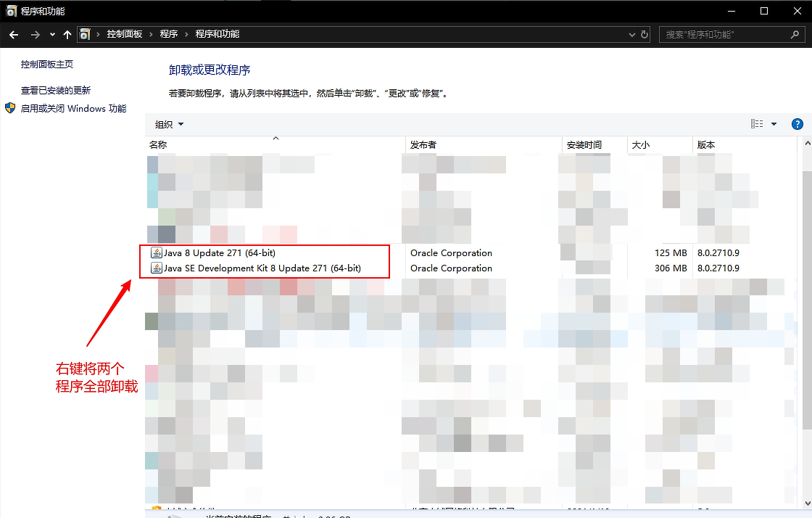Open the 组织 dropdown menu
The width and height of the screenshot is (812, 518).
pyautogui.click(x=169, y=124)
